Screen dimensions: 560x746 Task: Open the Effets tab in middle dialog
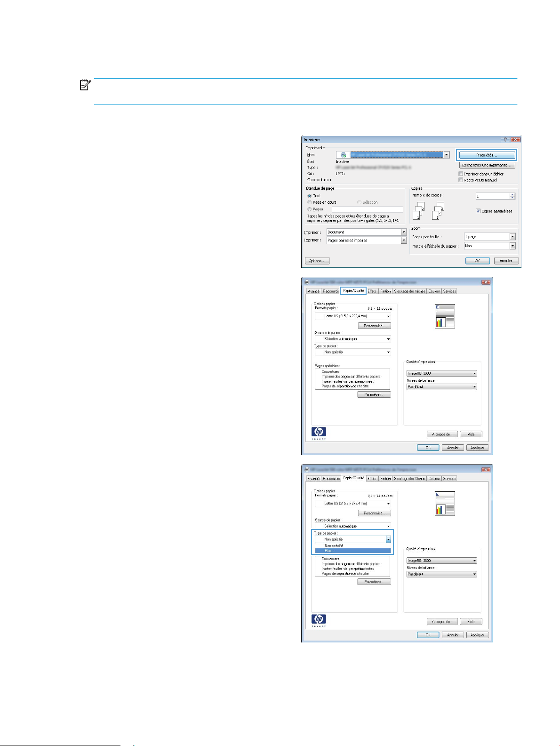(372, 291)
